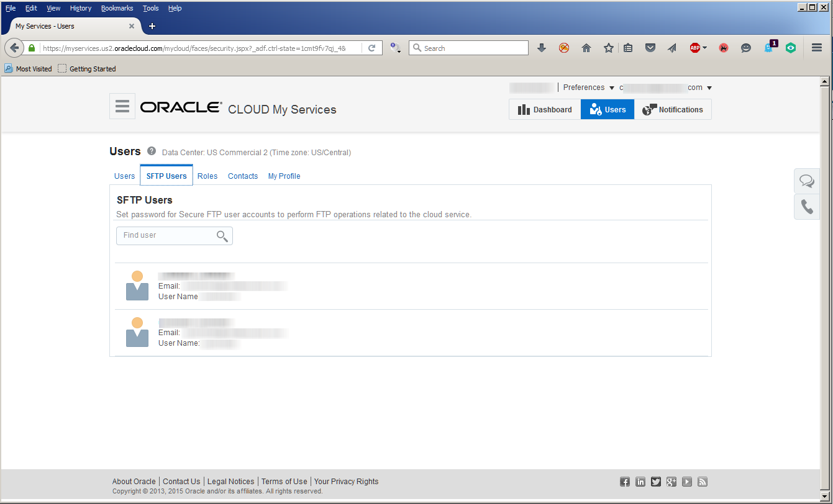833x504 pixels.
Task: Open Oracle's LinkedIn page in the footer
Action: click(x=640, y=482)
